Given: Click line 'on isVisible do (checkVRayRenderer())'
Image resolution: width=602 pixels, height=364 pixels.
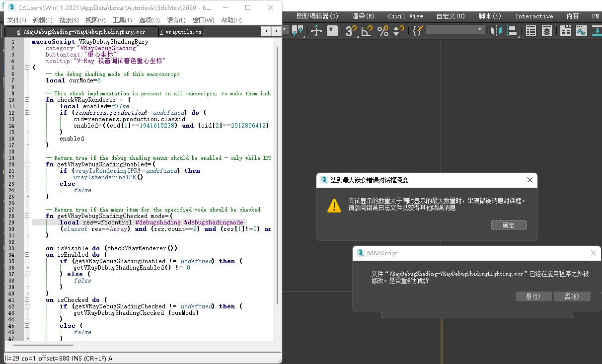Looking at the screenshot, I should point(112,248).
